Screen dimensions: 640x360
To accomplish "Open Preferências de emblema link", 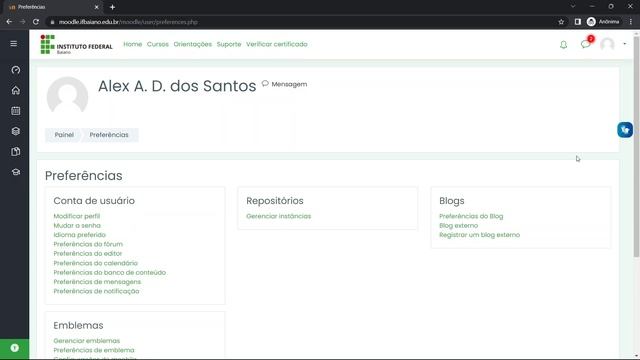I will (94, 350).
